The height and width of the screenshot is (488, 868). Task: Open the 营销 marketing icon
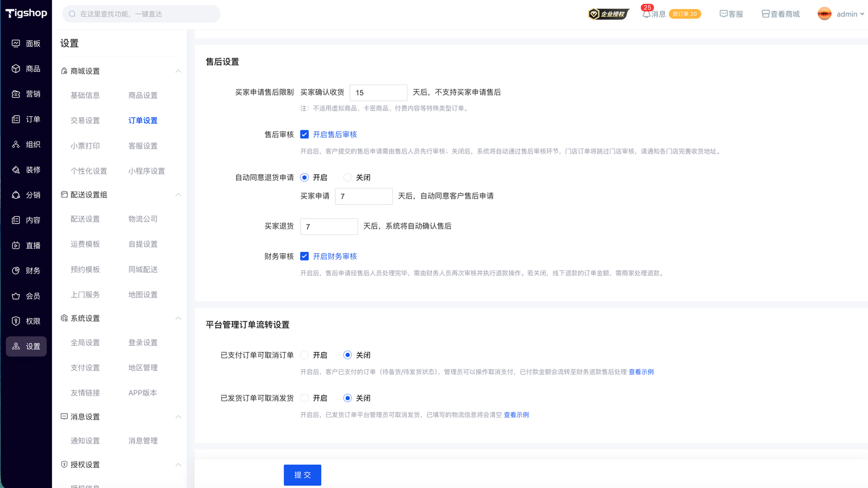16,94
